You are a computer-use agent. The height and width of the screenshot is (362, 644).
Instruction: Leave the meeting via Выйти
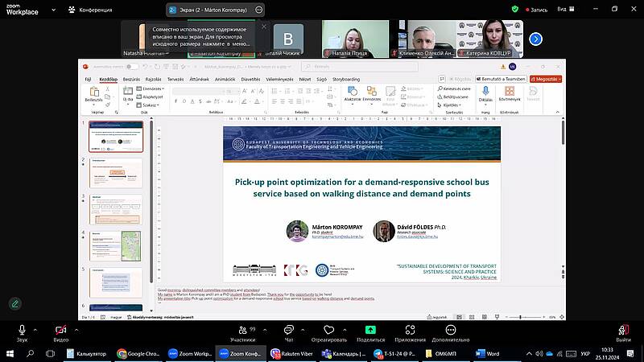tap(623, 333)
